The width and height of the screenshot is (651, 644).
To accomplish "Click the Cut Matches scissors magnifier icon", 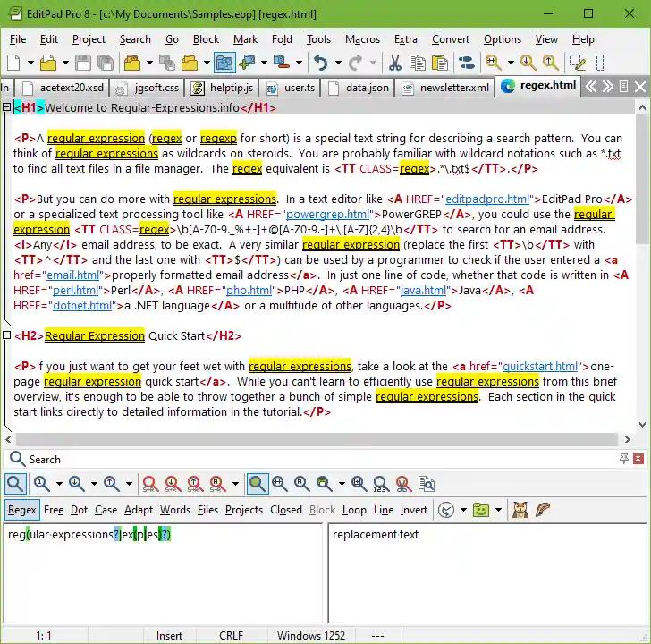I will point(403,484).
